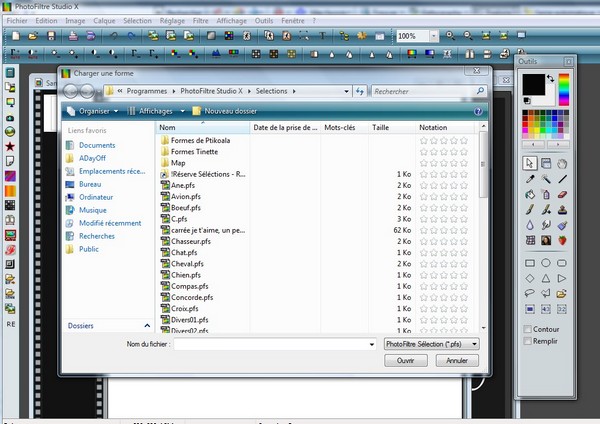Open the file type PhotoFiltre Sélection dropdown
Screen dimensions: 600x424
click(474, 344)
